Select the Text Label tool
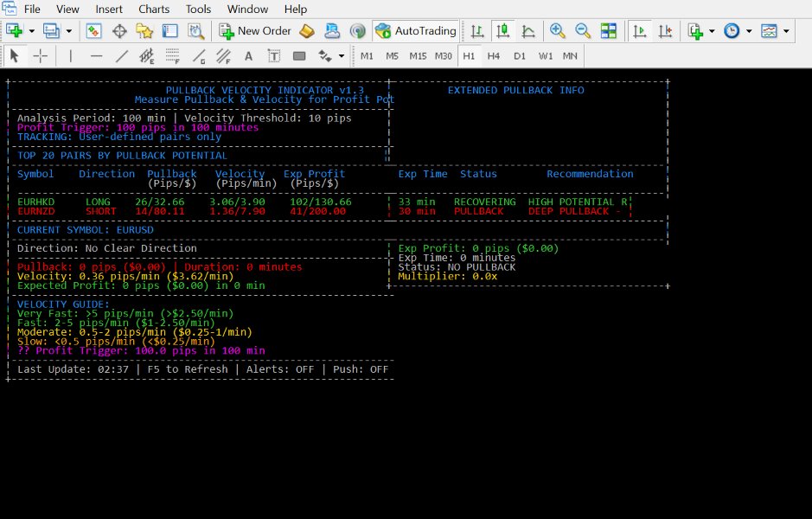The width and height of the screenshot is (812, 519). [x=274, y=56]
